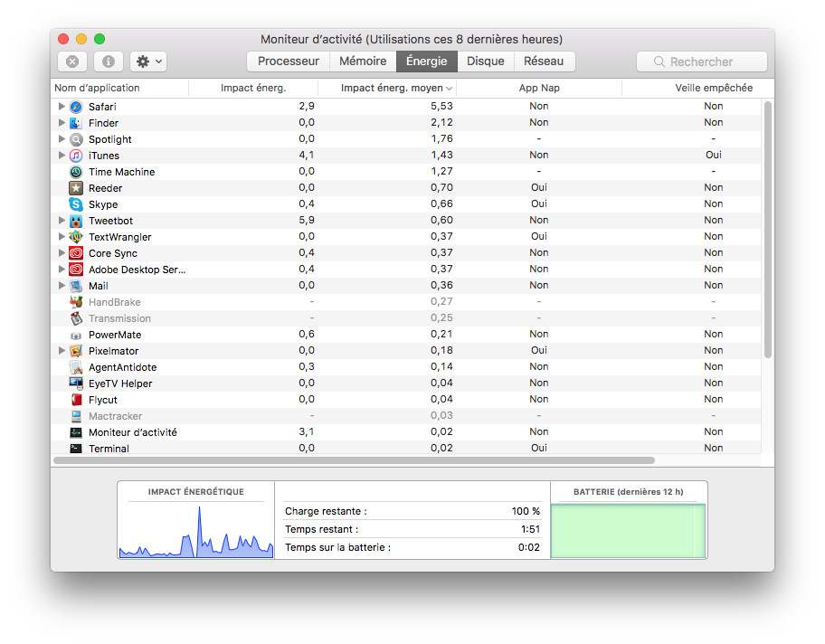
Task: Click the HandBrake pineapple icon
Action: coord(76,302)
